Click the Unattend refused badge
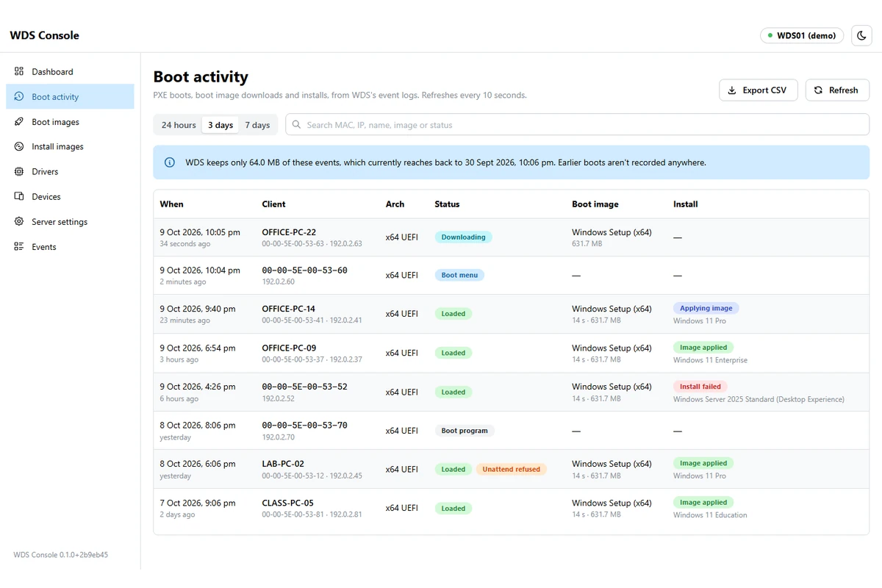 point(512,469)
